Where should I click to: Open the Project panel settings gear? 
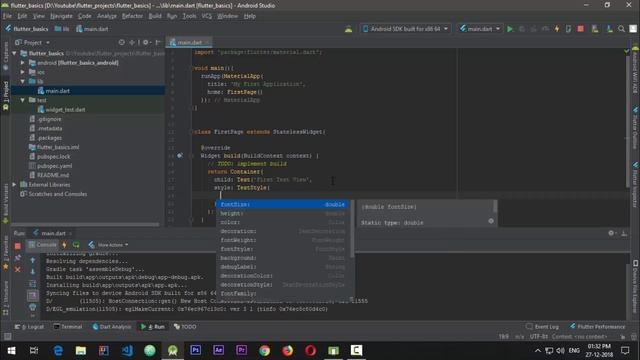click(x=146, y=42)
